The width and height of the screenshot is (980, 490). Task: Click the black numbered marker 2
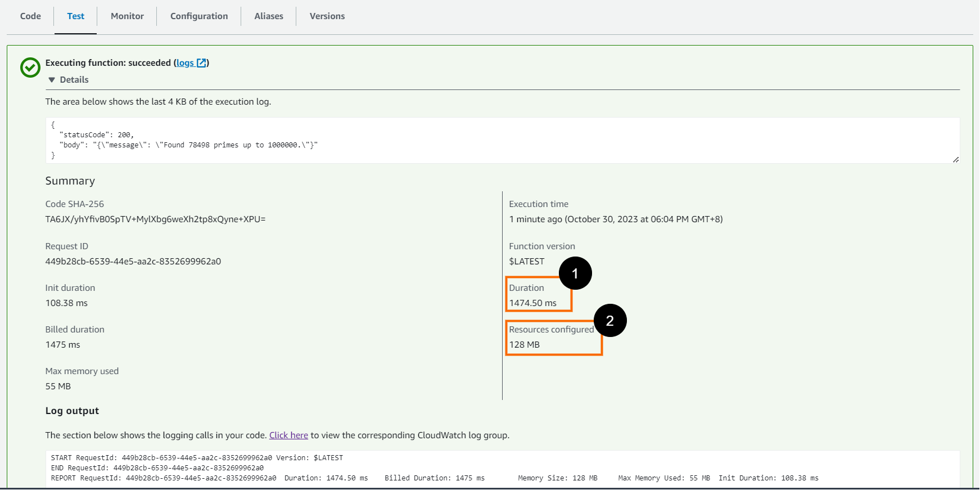click(x=610, y=321)
